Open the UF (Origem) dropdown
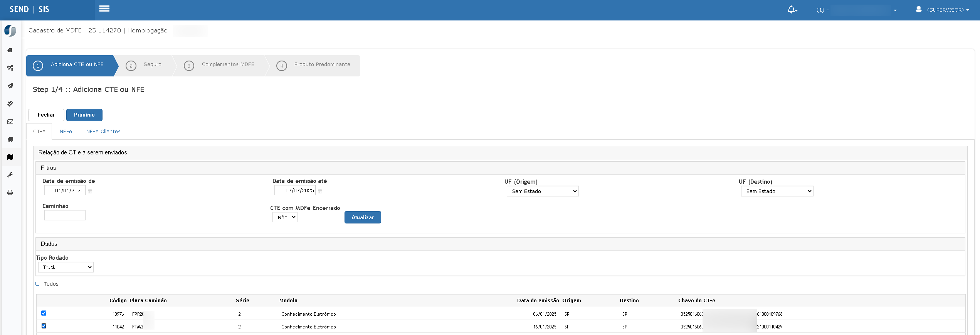Image resolution: width=980 pixels, height=335 pixels. pos(543,191)
